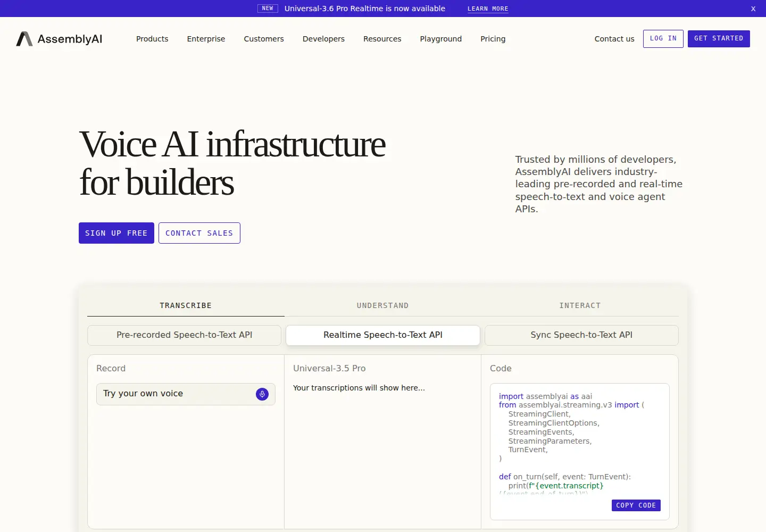The width and height of the screenshot is (766, 532).
Task: Switch to the Understand tab
Action: tap(383, 305)
